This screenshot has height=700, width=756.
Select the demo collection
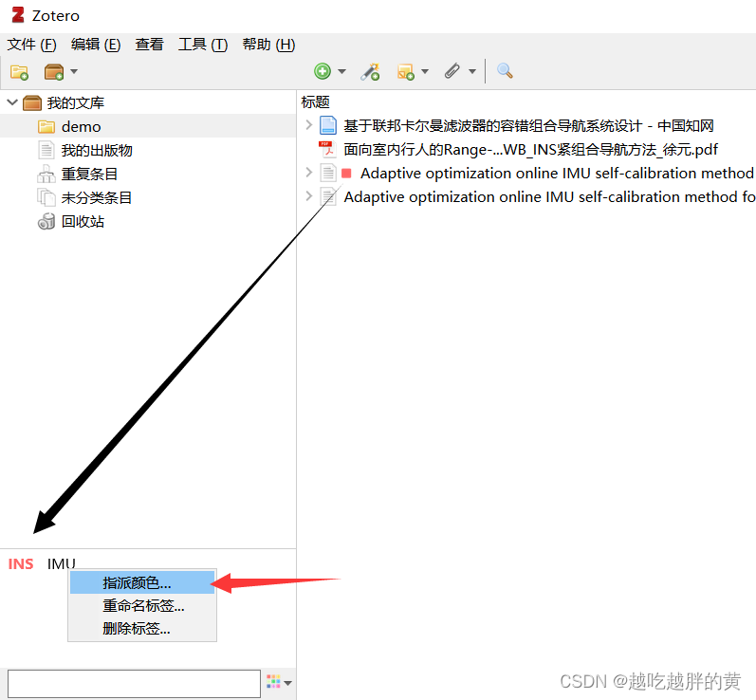click(x=148, y=126)
